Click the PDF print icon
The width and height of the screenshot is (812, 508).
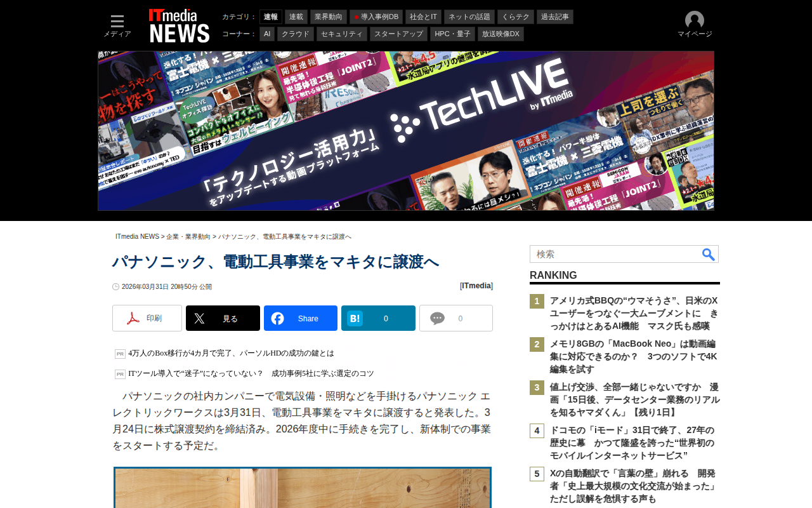pos(133,318)
